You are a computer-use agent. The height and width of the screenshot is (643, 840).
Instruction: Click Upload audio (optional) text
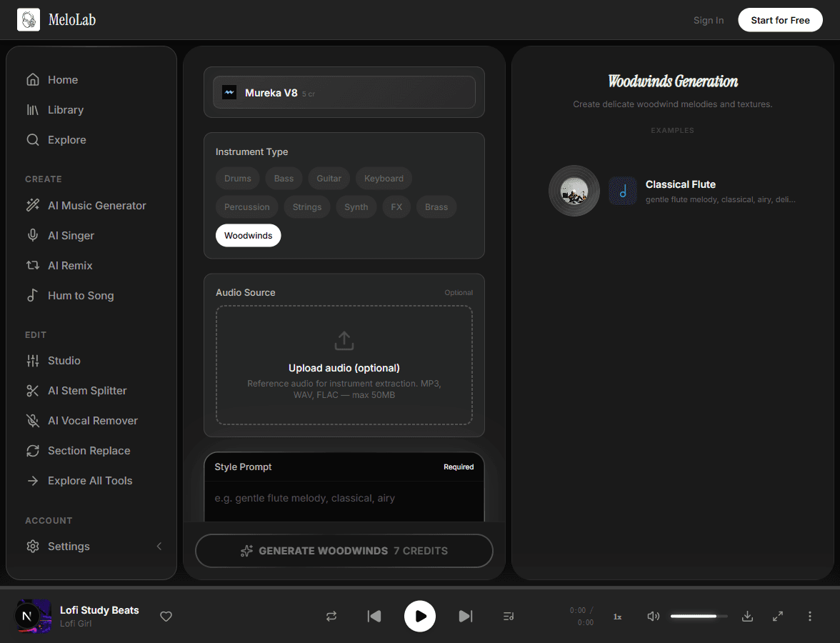click(344, 368)
